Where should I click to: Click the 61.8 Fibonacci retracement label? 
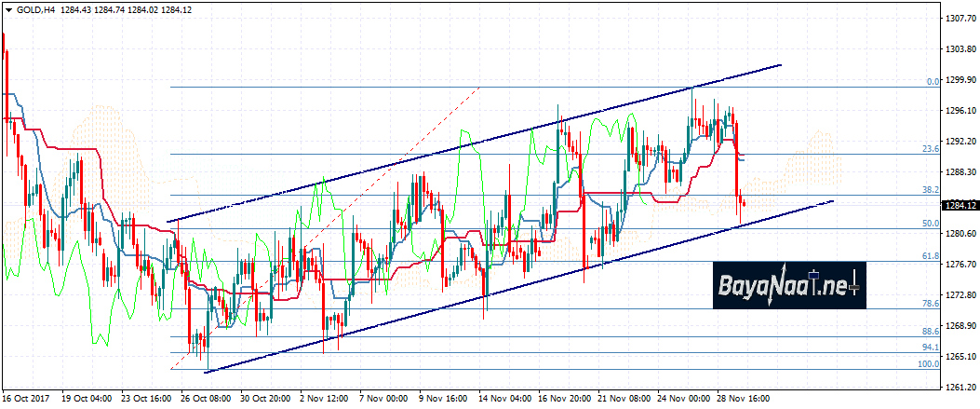coord(930,256)
